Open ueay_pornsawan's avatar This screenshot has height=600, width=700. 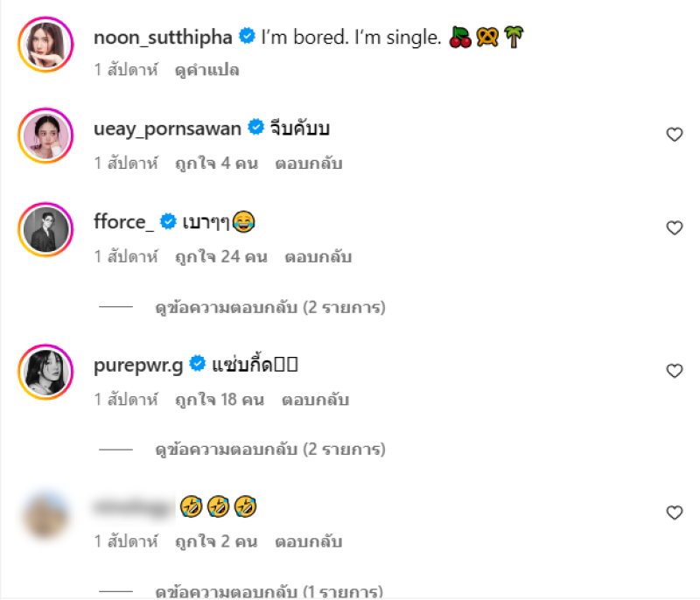click(x=45, y=136)
